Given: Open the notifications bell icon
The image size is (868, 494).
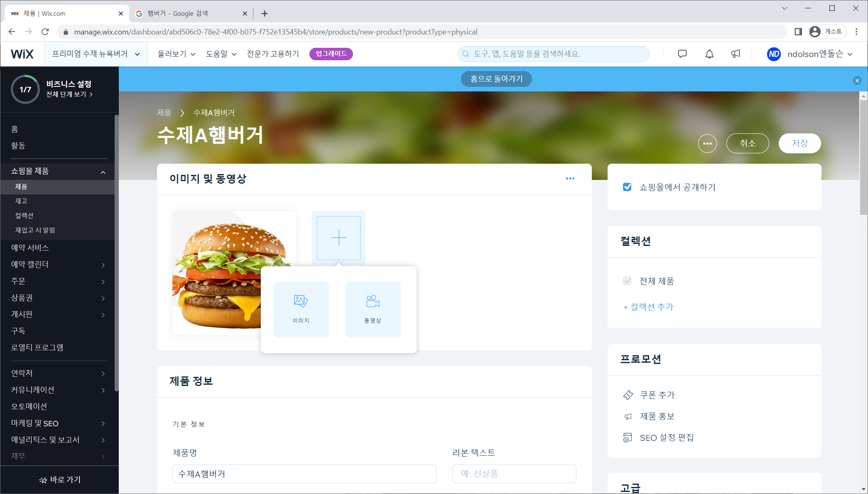Looking at the screenshot, I should pyautogui.click(x=709, y=54).
